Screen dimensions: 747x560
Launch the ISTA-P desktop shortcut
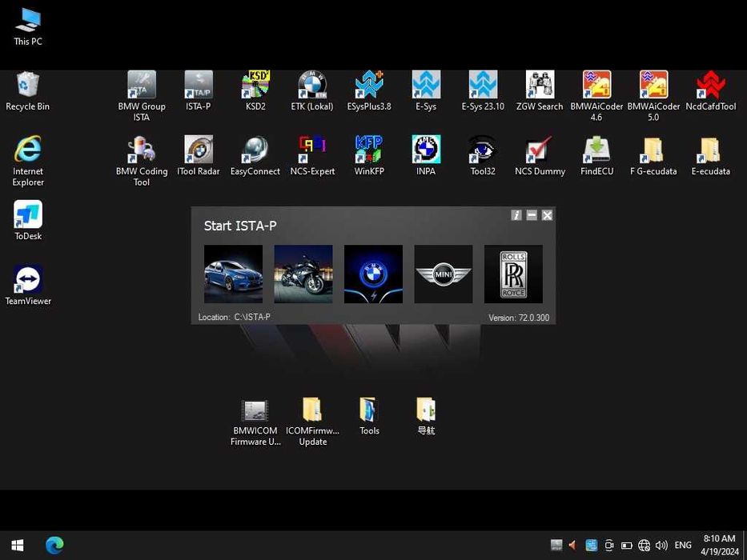[199, 86]
